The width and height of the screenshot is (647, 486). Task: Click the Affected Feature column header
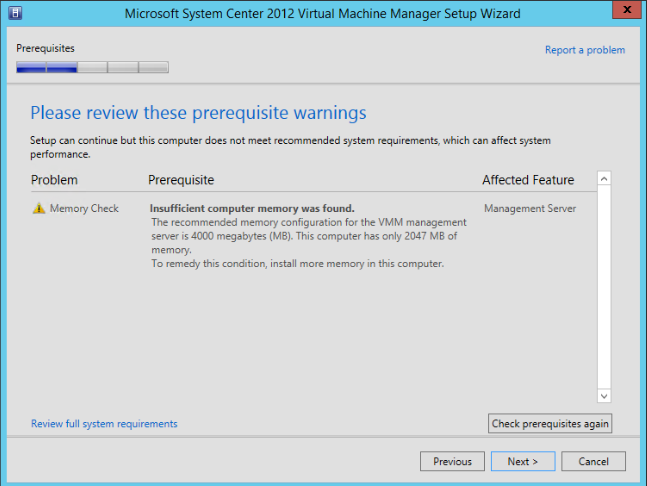coord(528,180)
